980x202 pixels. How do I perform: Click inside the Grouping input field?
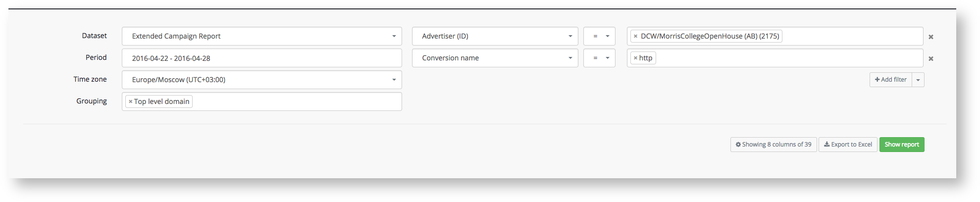coord(297,101)
